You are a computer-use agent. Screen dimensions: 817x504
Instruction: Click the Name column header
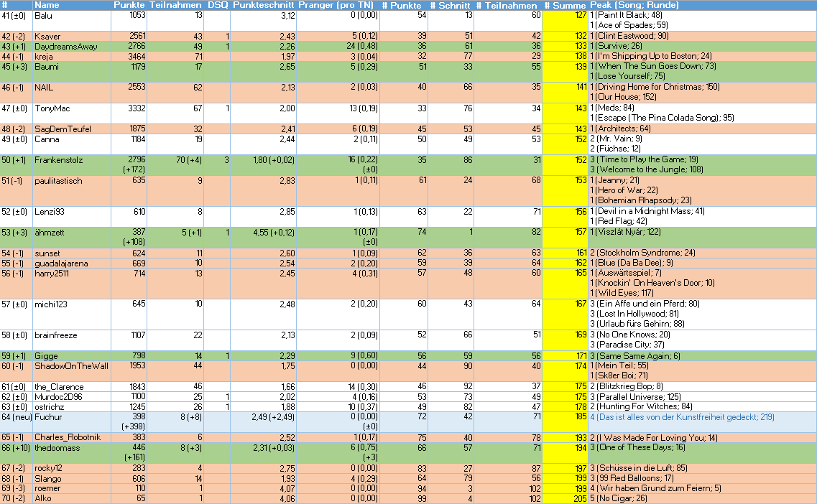[x=45, y=5]
